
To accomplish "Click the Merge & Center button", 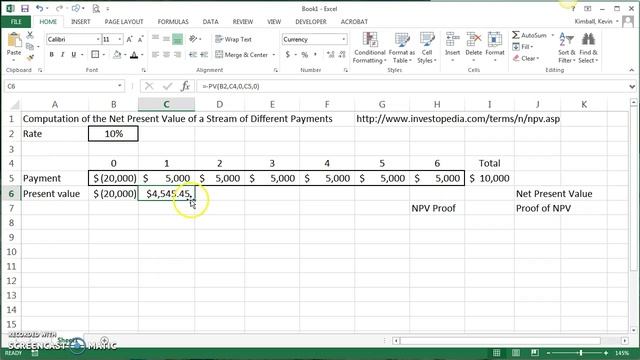I will [242, 55].
